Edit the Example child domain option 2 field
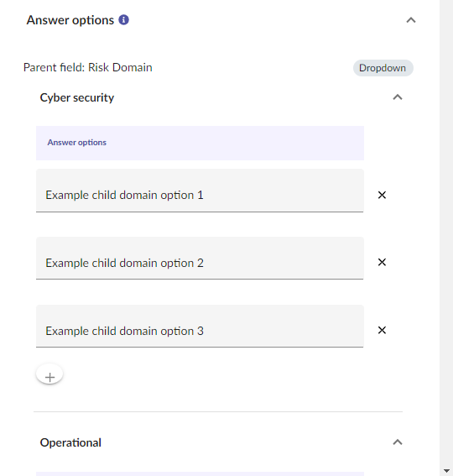 [200, 259]
